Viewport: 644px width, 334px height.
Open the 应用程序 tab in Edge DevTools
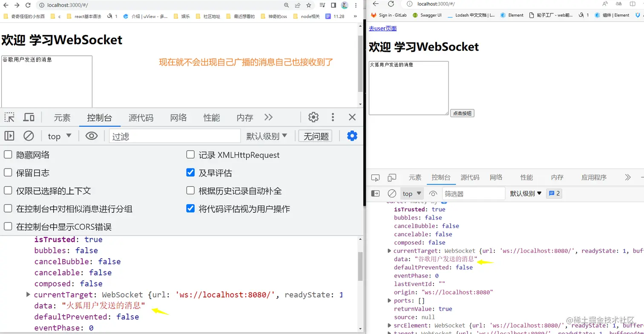(594, 177)
